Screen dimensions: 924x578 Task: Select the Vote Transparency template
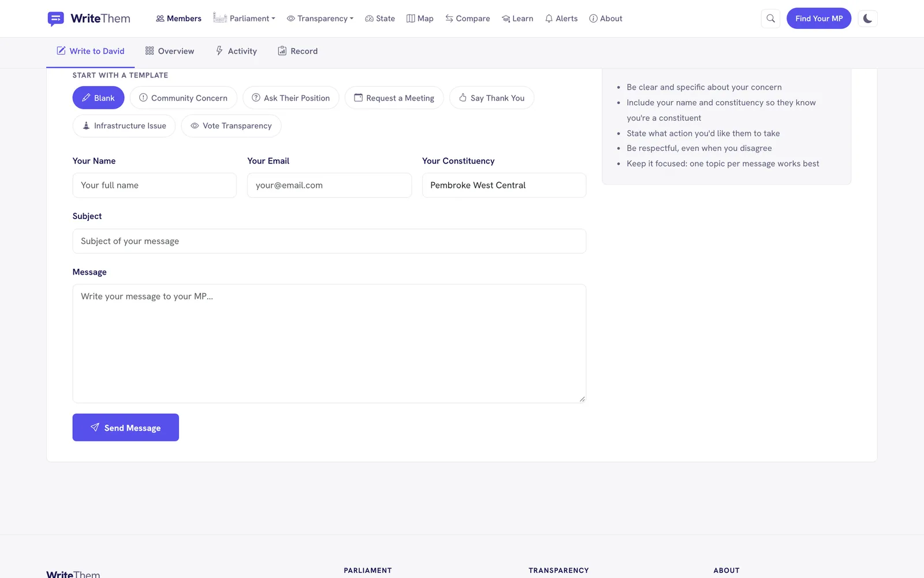tap(231, 125)
